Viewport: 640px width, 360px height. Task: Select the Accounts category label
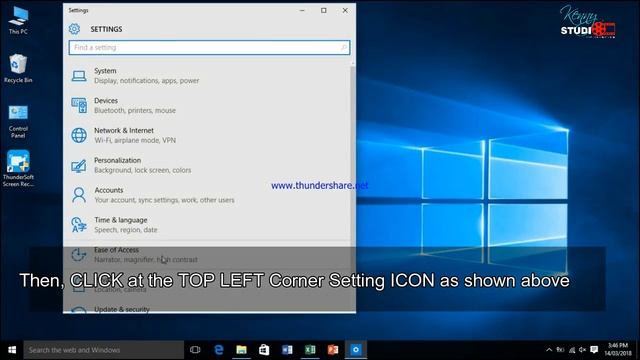109,190
